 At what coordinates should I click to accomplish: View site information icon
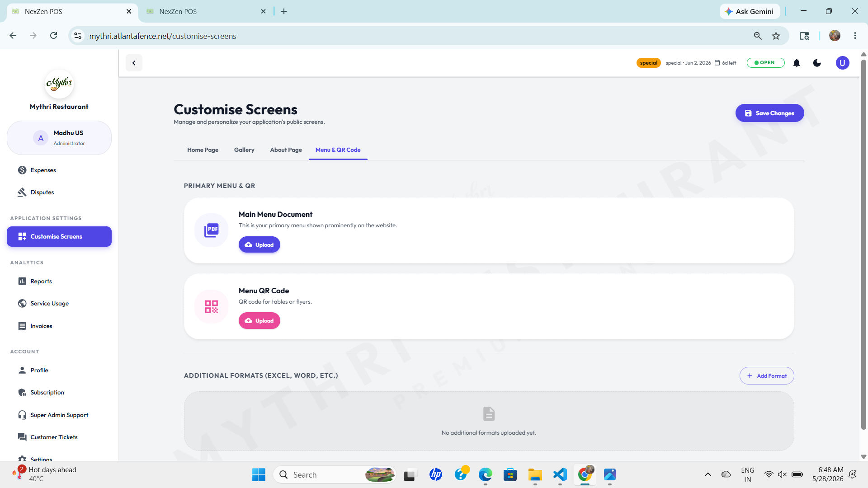click(x=78, y=36)
